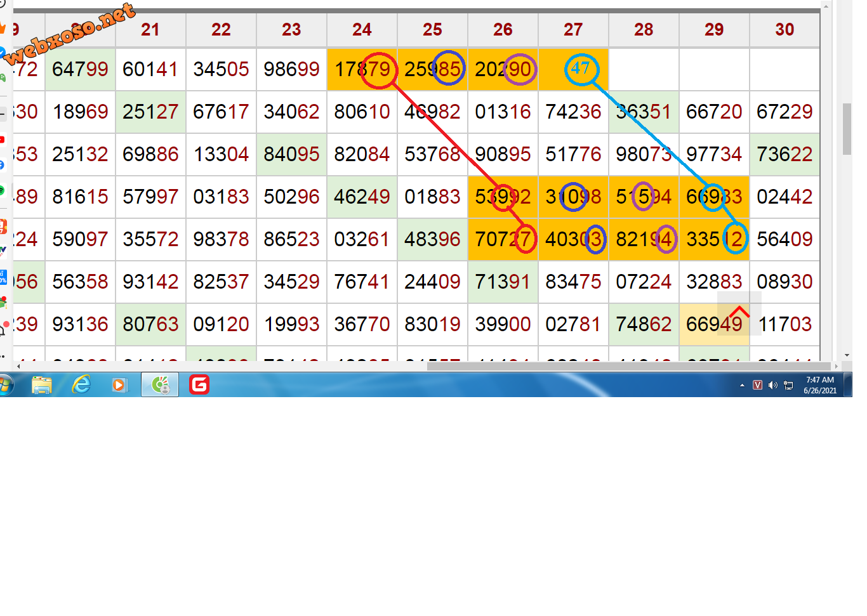Click the cell with number 48396
Image resolution: width=867 pixels, height=616 pixels.
coord(432,239)
